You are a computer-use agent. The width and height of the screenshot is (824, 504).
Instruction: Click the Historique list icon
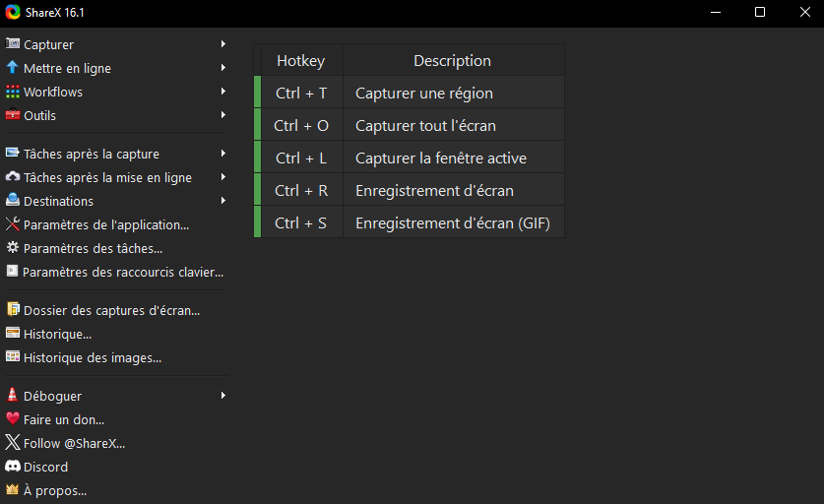click(13, 333)
